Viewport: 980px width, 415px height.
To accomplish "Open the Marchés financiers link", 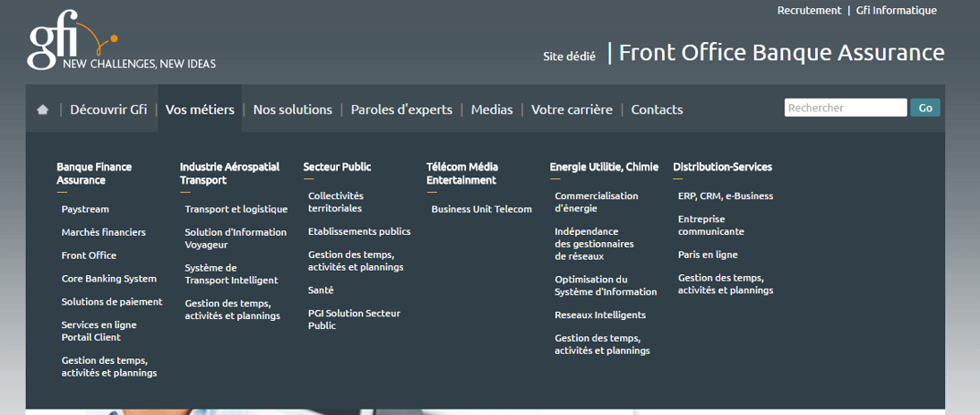I will click(104, 232).
